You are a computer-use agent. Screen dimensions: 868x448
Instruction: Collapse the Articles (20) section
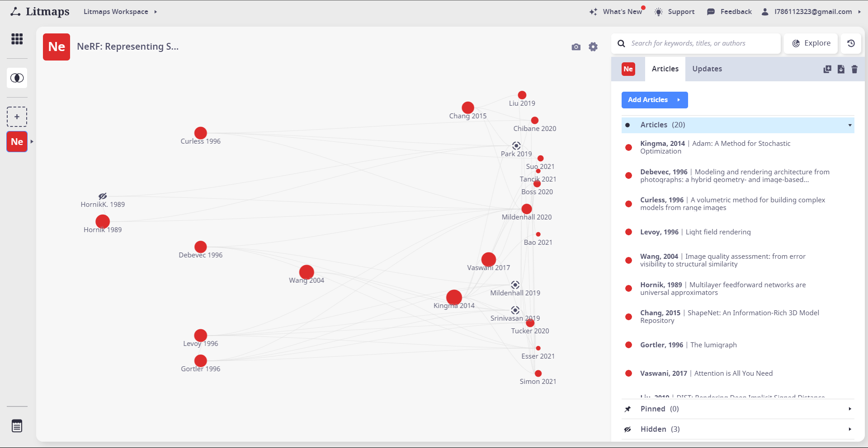coord(850,125)
